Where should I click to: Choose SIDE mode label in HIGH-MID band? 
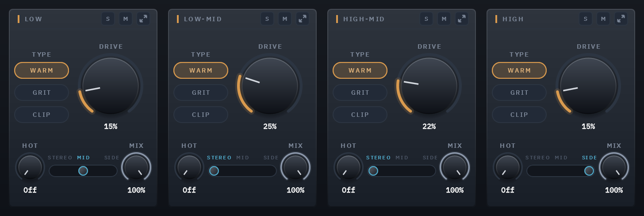tap(430, 158)
